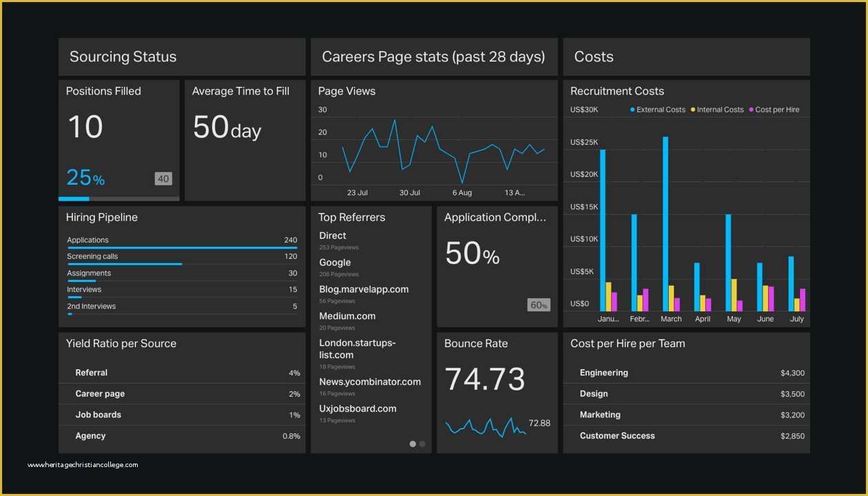Select the Costs section header
Image resolution: width=868 pixels, height=496 pixels.
coord(686,56)
